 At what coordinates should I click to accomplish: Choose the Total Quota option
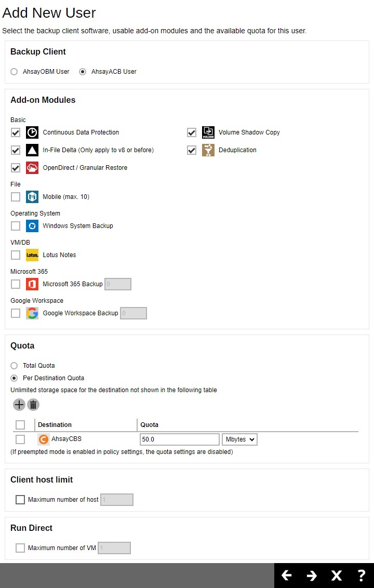click(x=14, y=366)
